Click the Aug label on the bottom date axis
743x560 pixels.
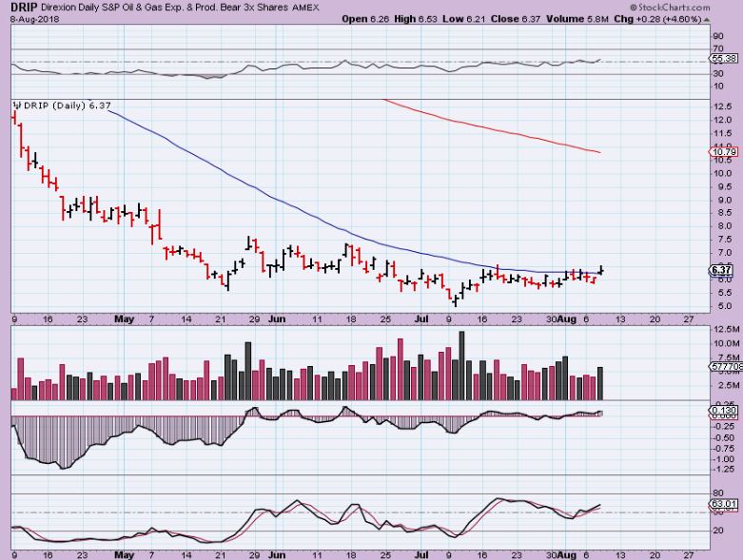pos(567,555)
